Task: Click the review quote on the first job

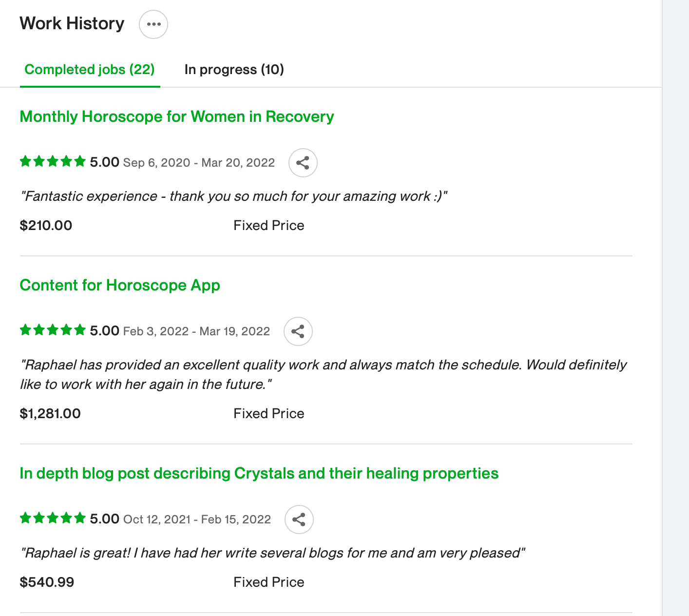Action: 234,196
